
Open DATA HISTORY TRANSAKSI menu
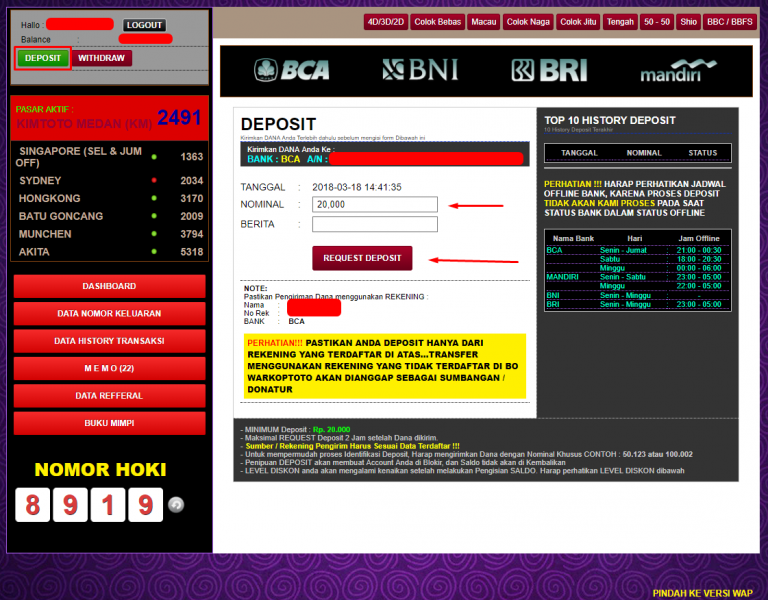click(109, 341)
